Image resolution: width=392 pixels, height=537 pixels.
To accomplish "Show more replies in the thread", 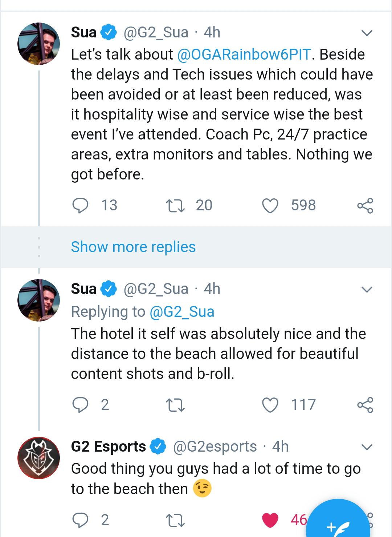I will [x=132, y=247].
